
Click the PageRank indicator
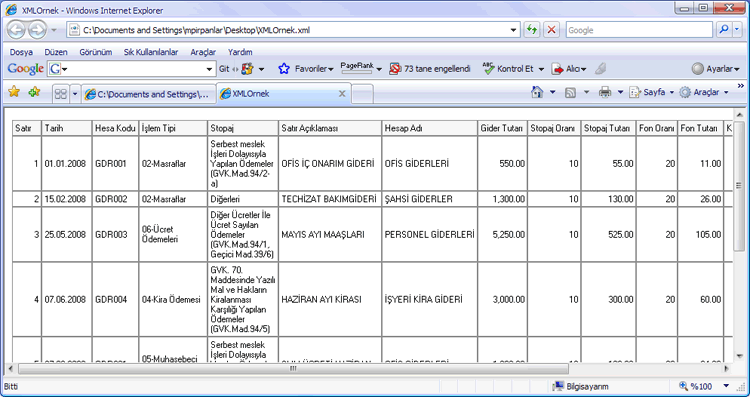click(x=357, y=68)
